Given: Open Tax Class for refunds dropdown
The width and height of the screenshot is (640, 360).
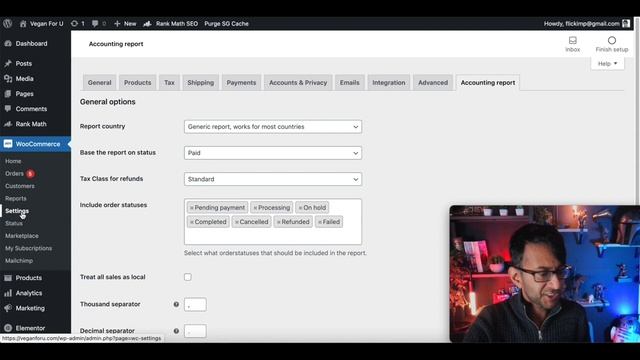Looking at the screenshot, I should [x=273, y=179].
